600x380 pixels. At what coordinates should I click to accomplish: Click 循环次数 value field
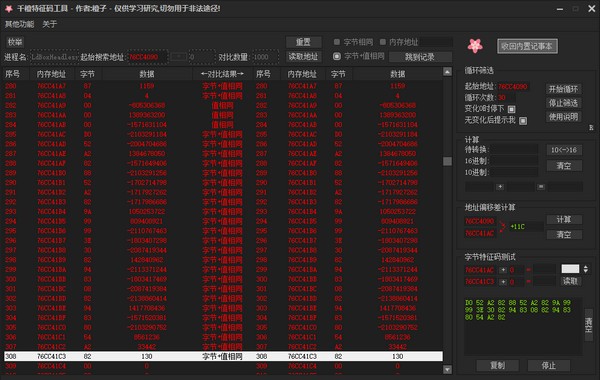pos(506,98)
